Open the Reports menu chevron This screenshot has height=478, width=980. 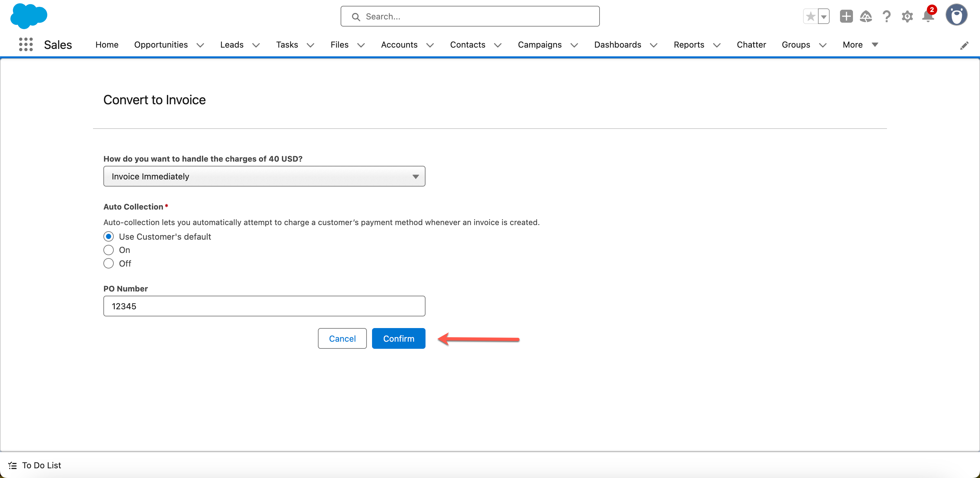click(x=717, y=45)
